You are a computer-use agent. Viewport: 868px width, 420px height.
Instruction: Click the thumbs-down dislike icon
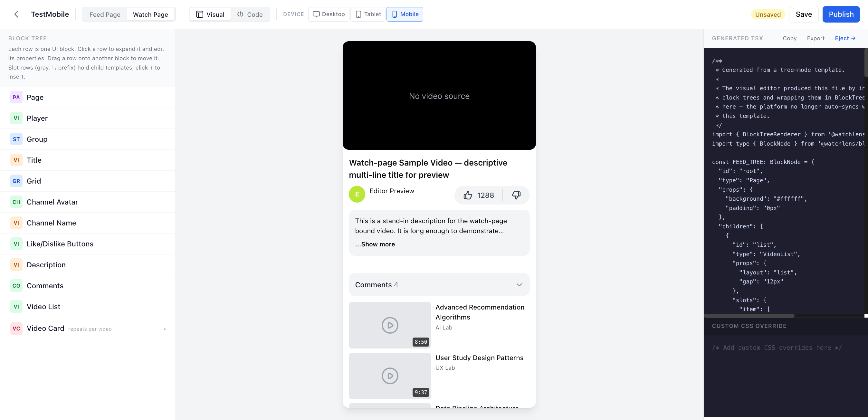click(x=516, y=195)
